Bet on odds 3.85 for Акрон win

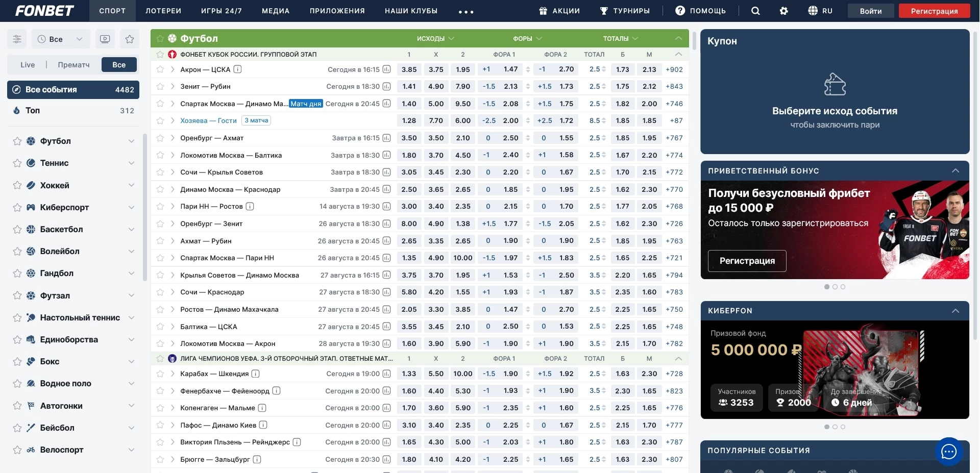(x=409, y=69)
